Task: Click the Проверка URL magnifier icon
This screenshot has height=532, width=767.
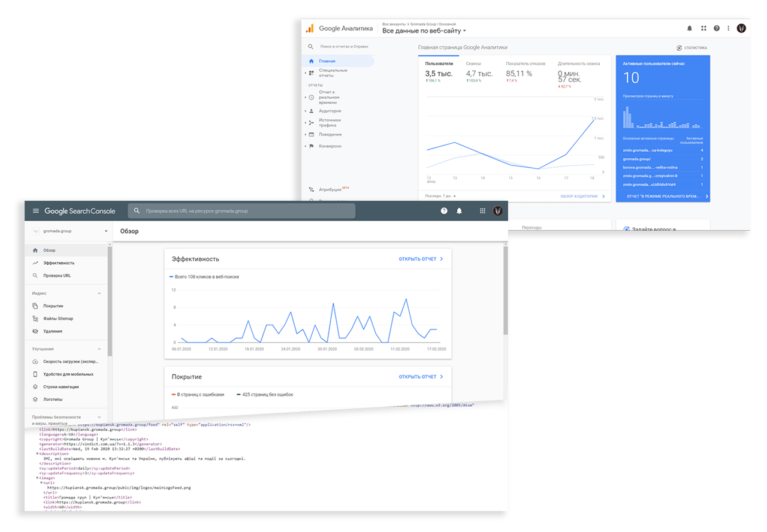Action: (35, 276)
